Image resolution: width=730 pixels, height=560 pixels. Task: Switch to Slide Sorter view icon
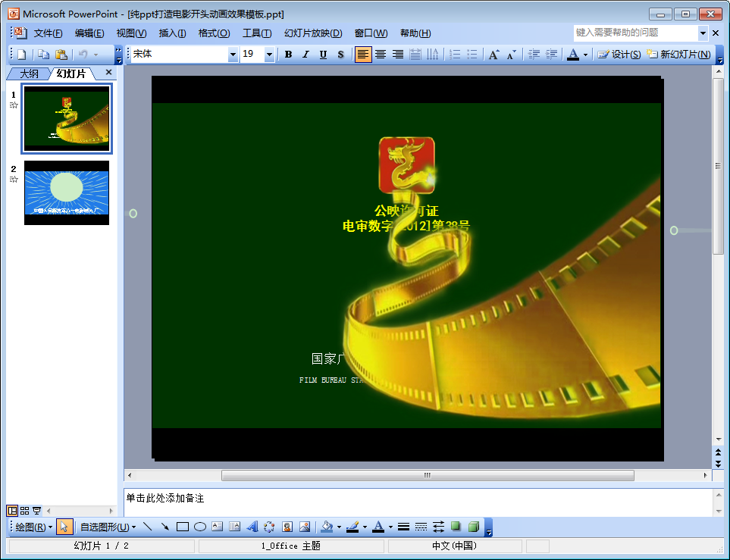click(x=25, y=511)
